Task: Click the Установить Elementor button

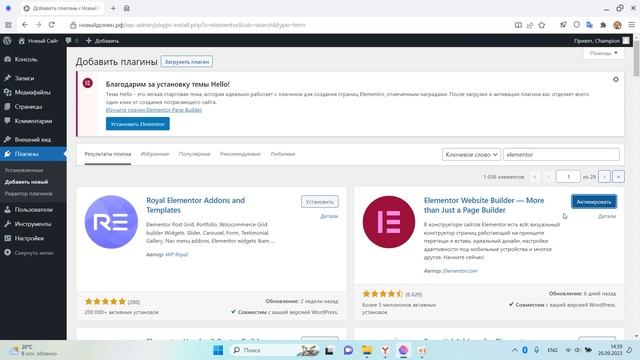Action: coord(138,124)
